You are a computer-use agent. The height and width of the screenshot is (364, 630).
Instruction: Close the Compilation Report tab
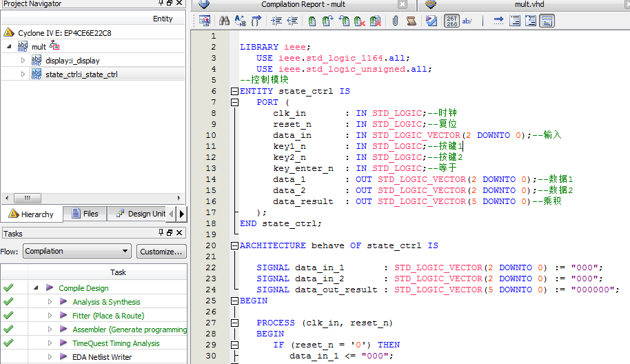click(402, 5)
